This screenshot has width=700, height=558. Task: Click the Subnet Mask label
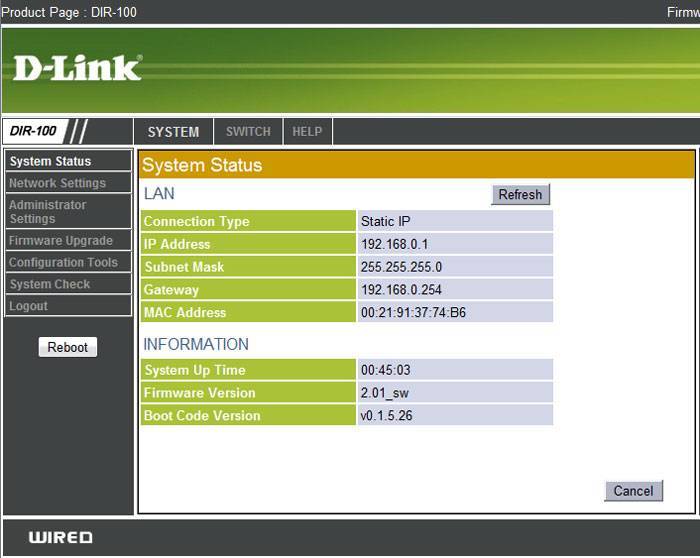tap(248, 267)
